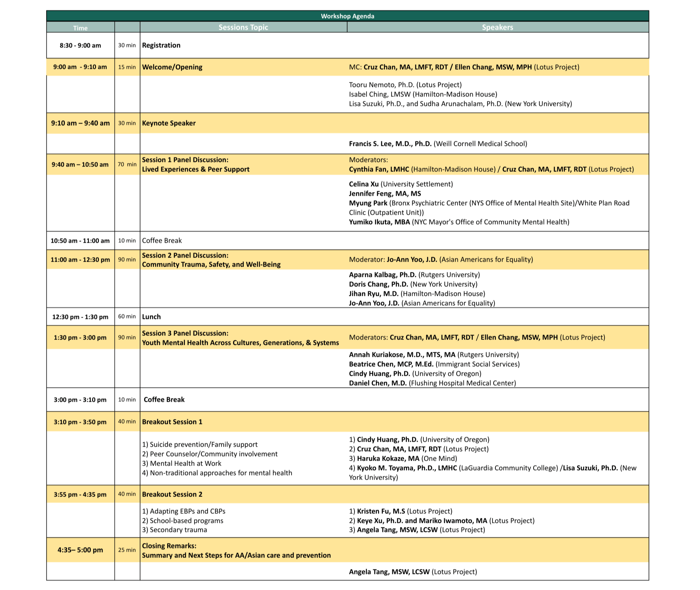Click 'Daniel Chen, M.D. (Flushing Hospital Medical Center)'
The width and height of the screenshot is (700, 590).
(x=432, y=383)
